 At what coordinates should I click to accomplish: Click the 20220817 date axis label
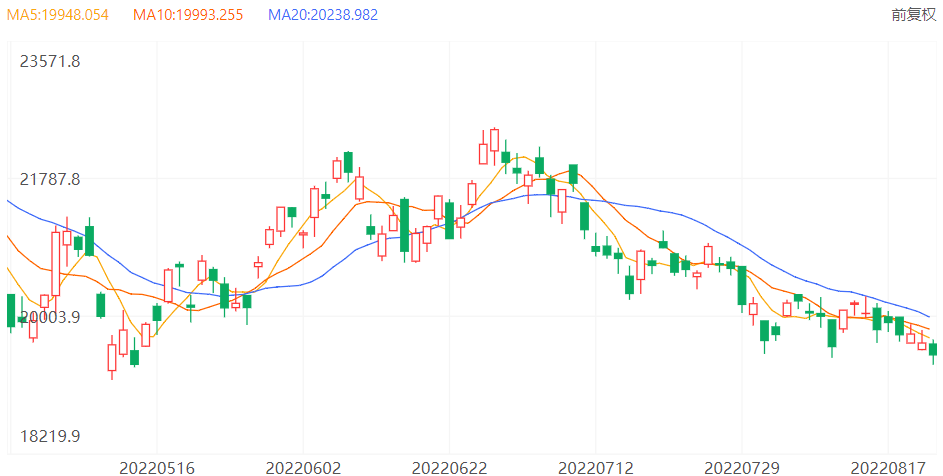888,468
